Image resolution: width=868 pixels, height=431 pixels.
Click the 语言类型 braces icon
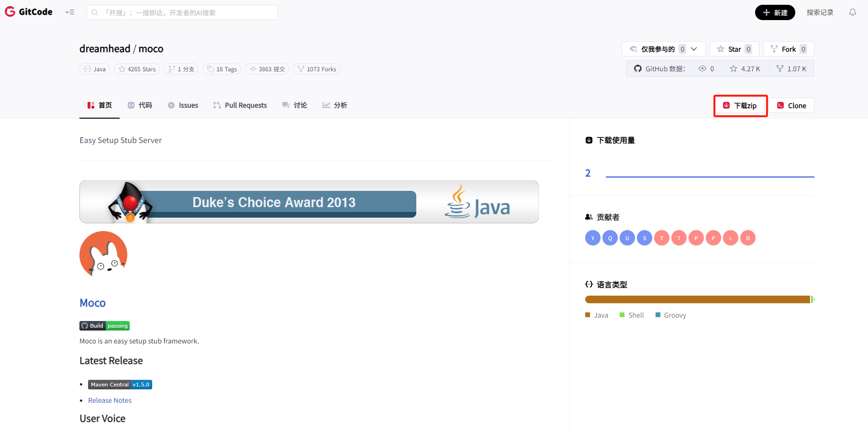589,284
